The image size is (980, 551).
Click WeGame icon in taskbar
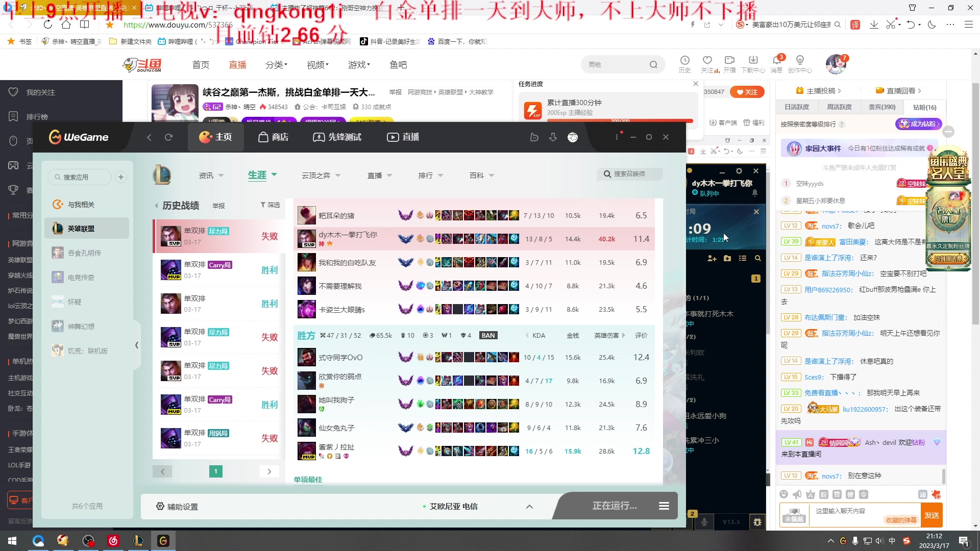(163, 541)
